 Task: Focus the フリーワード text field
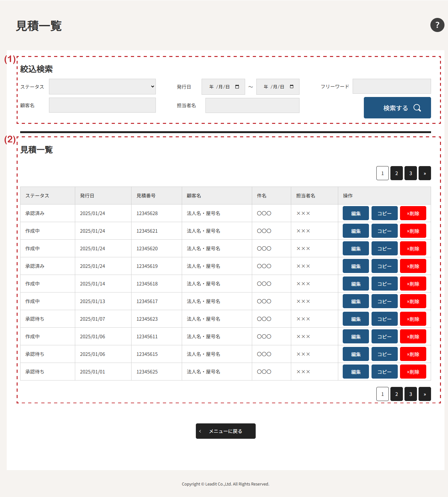[391, 86]
